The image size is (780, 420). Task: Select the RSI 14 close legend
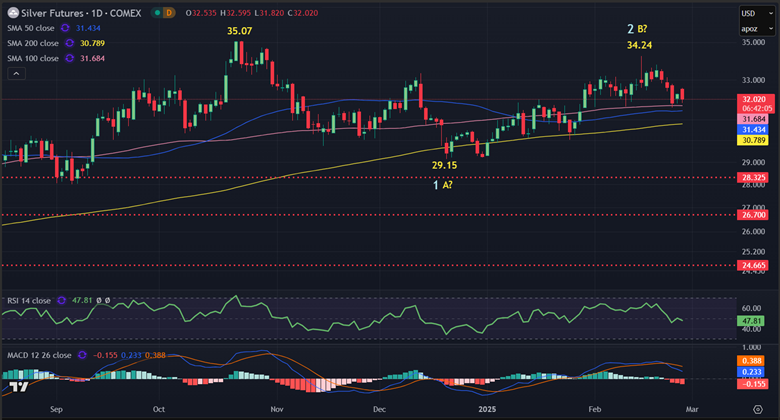[29, 301]
